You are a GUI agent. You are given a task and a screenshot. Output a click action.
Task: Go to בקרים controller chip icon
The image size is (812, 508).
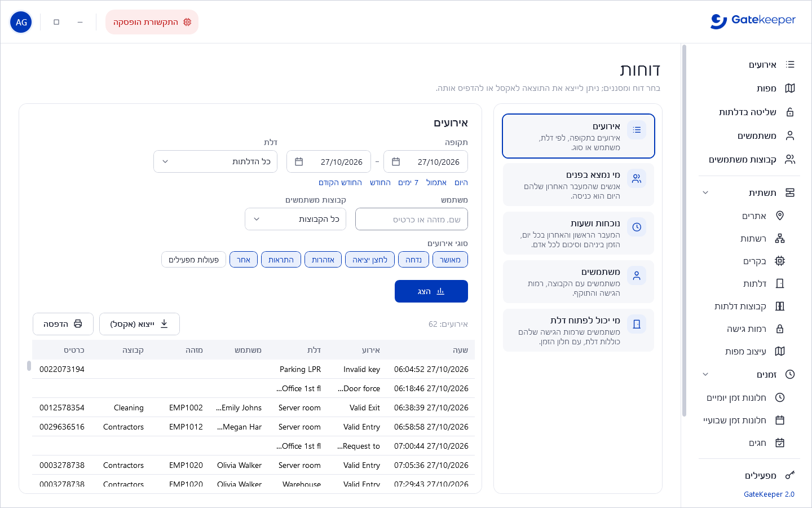point(780,261)
